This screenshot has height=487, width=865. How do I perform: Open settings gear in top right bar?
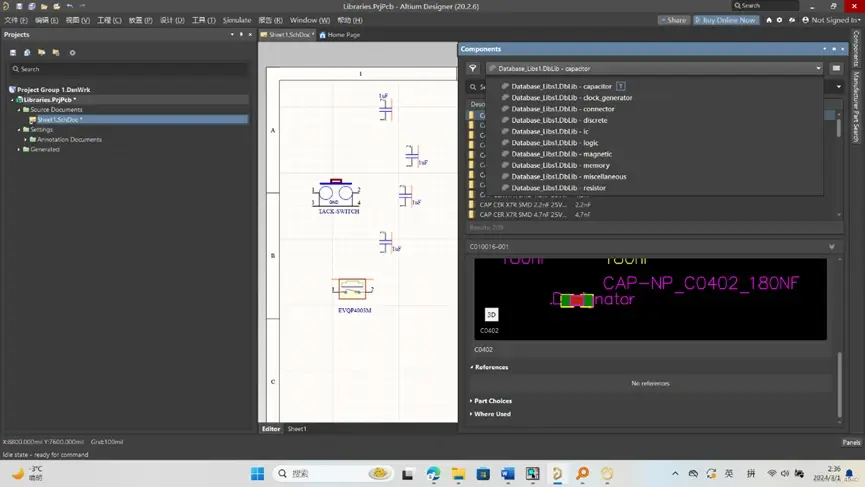pyautogui.click(x=779, y=20)
